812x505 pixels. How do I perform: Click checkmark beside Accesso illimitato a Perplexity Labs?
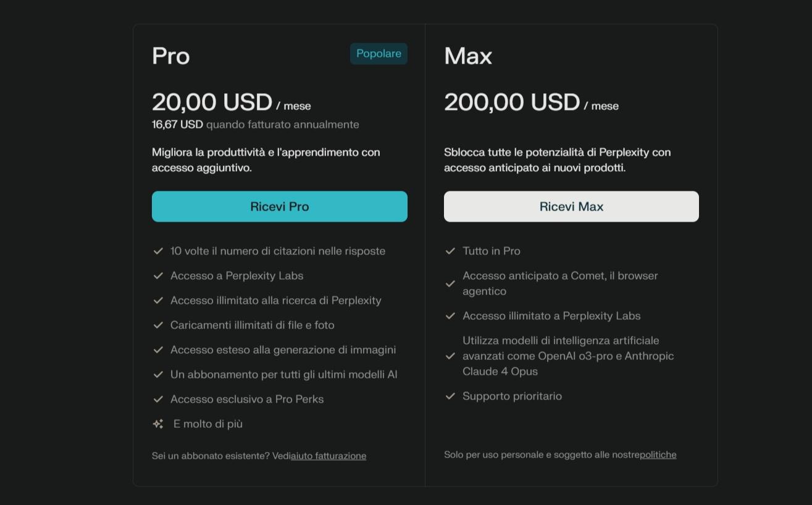tap(450, 315)
